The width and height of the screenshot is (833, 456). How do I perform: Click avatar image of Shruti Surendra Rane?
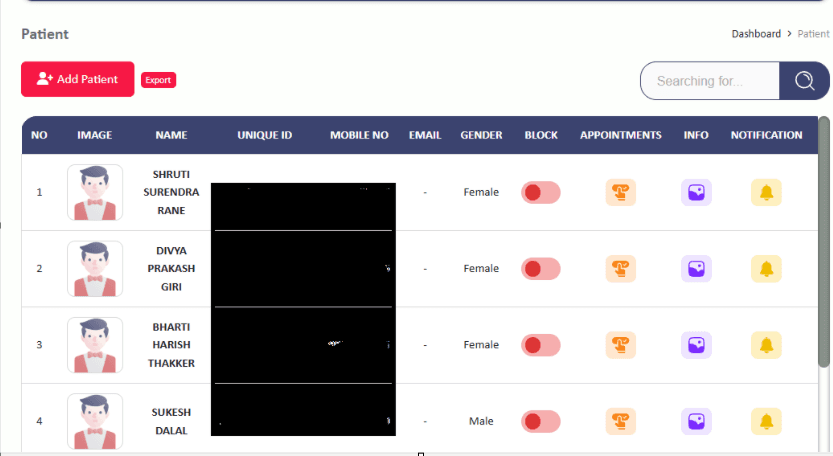[95, 192]
